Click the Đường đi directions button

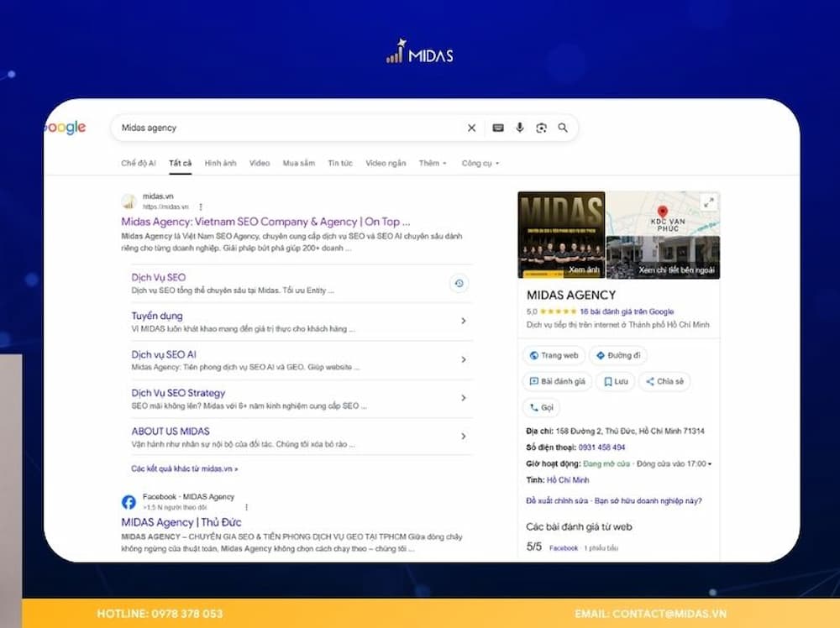[x=618, y=355]
